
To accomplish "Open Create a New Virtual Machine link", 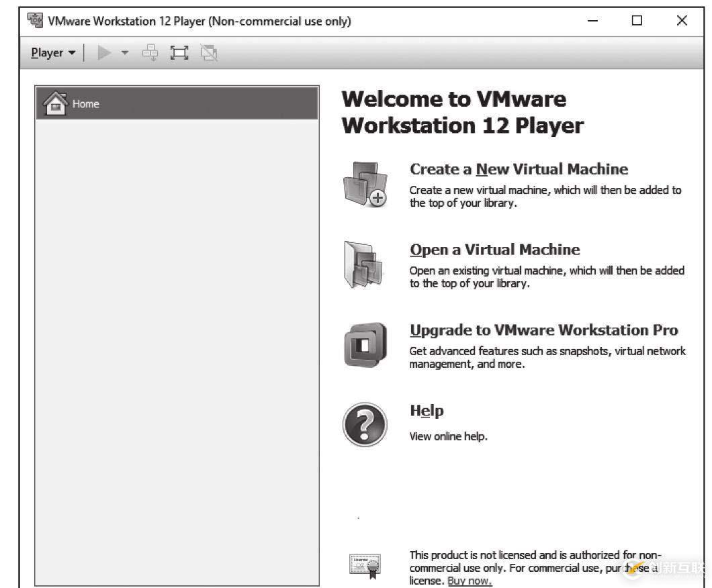I will [519, 168].
